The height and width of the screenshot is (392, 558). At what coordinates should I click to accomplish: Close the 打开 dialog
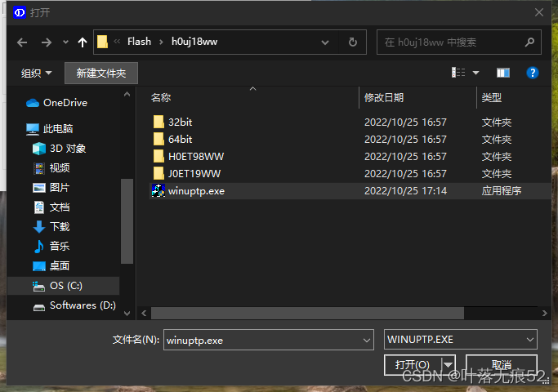(539, 13)
